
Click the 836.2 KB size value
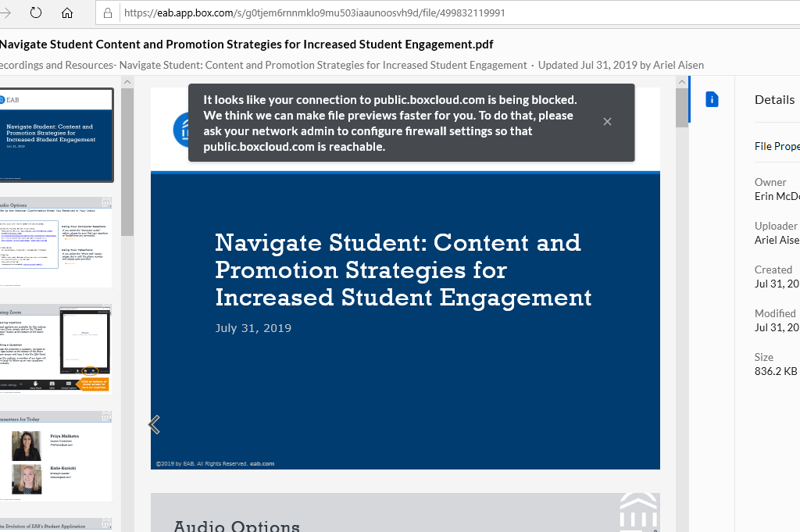[776, 371]
